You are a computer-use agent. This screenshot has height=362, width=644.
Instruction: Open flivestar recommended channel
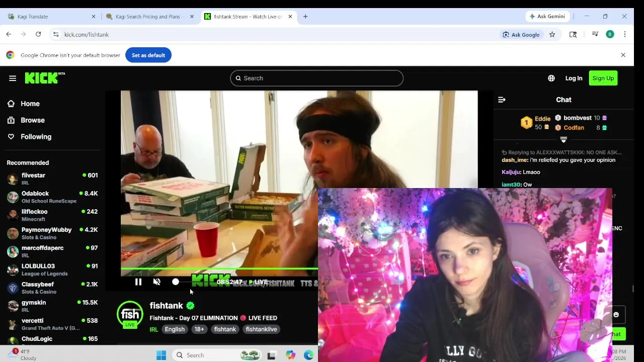pyautogui.click(x=52, y=178)
